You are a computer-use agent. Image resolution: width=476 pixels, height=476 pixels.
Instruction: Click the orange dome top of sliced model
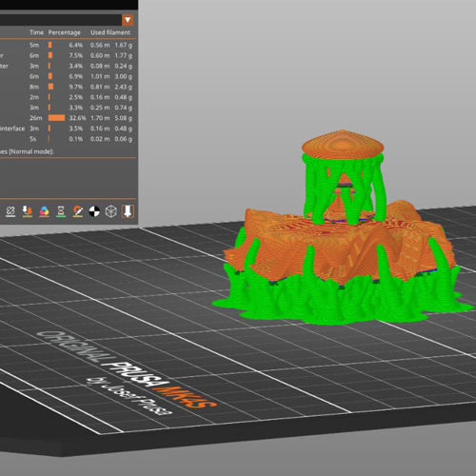[343, 145]
